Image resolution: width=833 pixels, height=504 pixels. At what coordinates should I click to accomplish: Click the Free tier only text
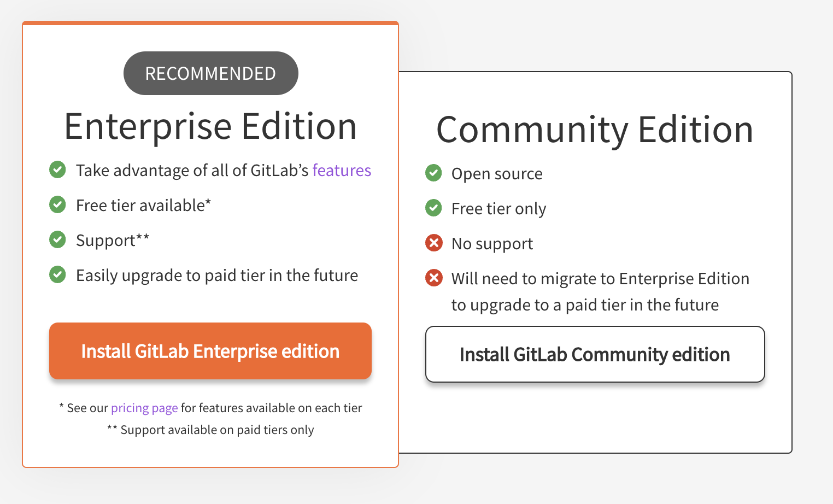(x=498, y=209)
